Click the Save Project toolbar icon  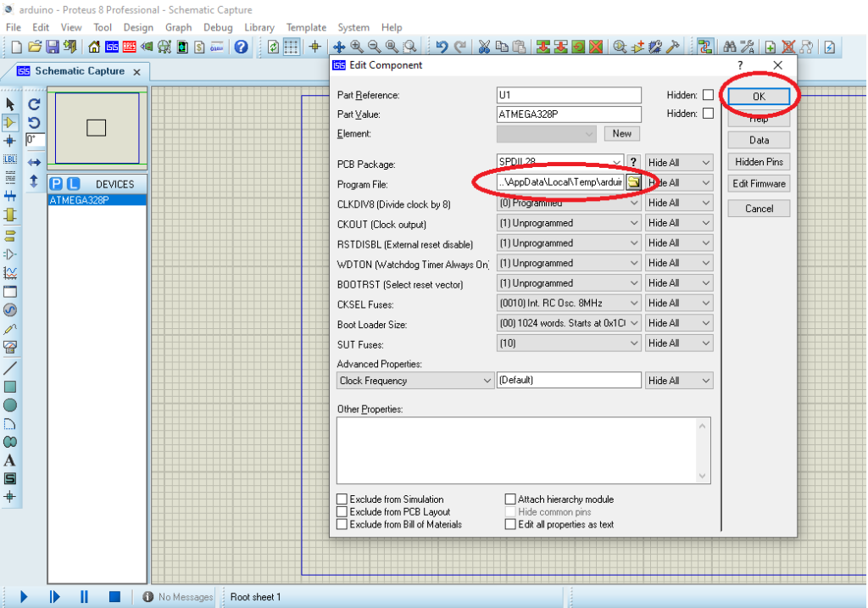pos(53,47)
